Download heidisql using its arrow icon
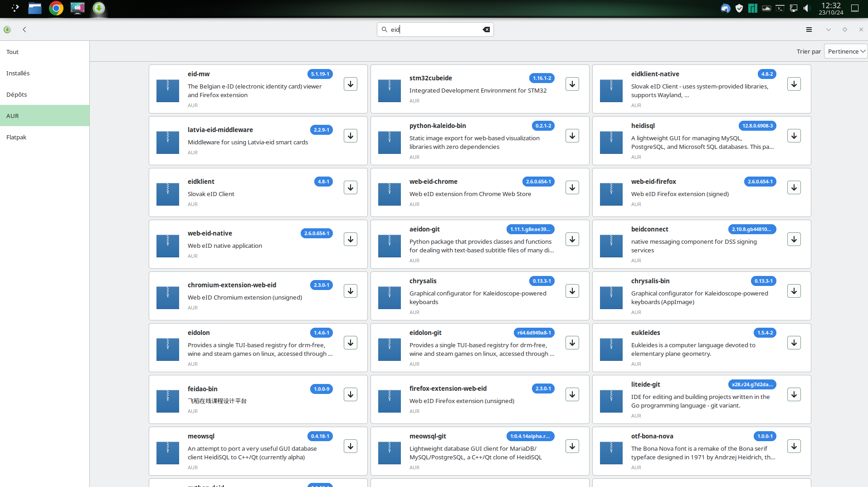868x487 pixels. pos(794,136)
